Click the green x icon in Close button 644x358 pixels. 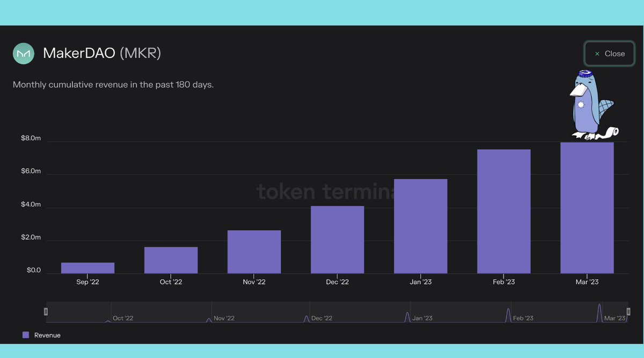[x=597, y=54]
